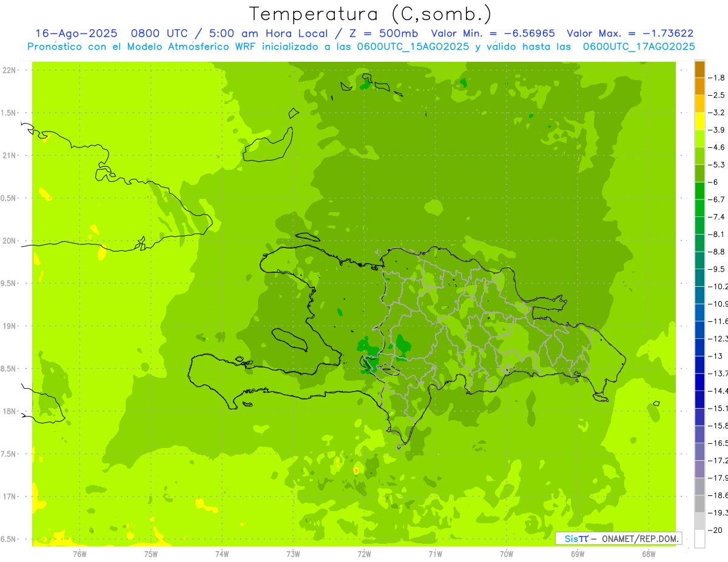Image resolution: width=728 pixels, height=562 pixels.
Task: Click the "-20" colorbar value
Action: pyautogui.click(x=714, y=530)
